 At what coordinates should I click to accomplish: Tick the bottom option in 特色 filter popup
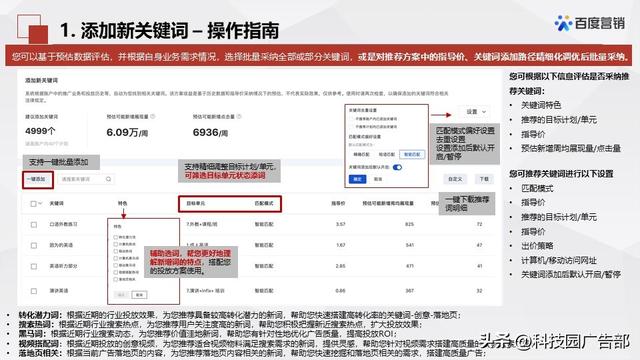point(116,280)
